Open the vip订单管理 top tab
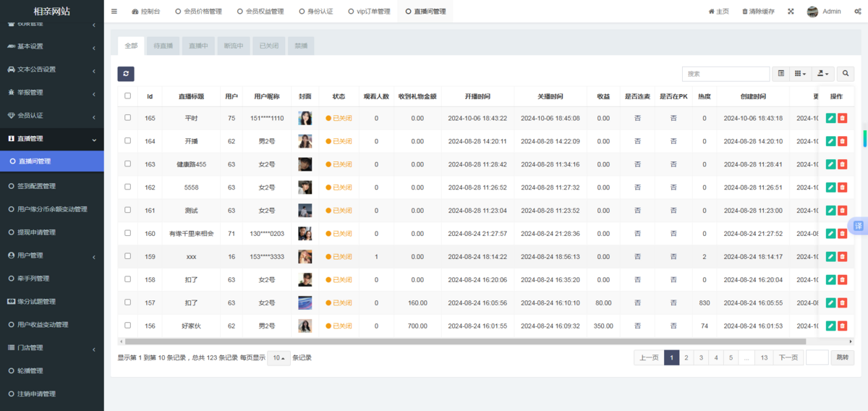The height and width of the screenshot is (411, 868). pyautogui.click(x=369, y=12)
